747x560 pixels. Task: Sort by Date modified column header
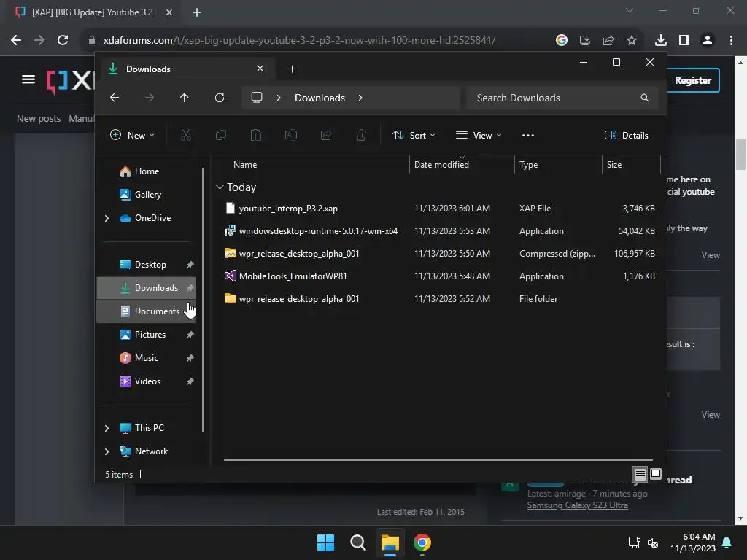tap(441, 165)
